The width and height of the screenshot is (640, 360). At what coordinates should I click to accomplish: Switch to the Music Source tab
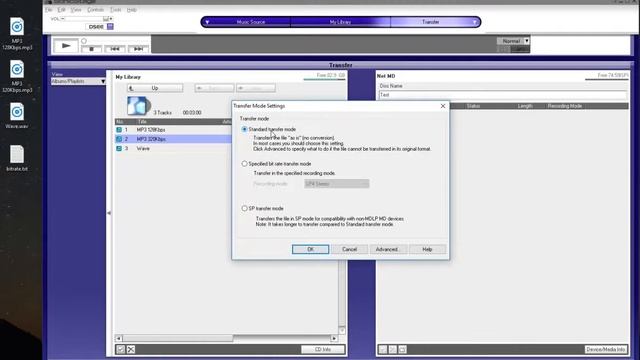pyautogui.click(x=251, y=22)
